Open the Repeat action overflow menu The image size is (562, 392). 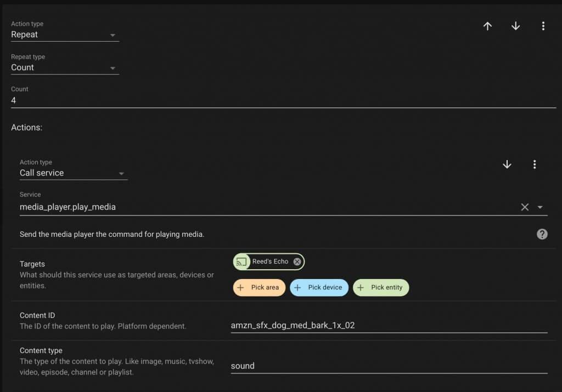(x=543, y=26)
